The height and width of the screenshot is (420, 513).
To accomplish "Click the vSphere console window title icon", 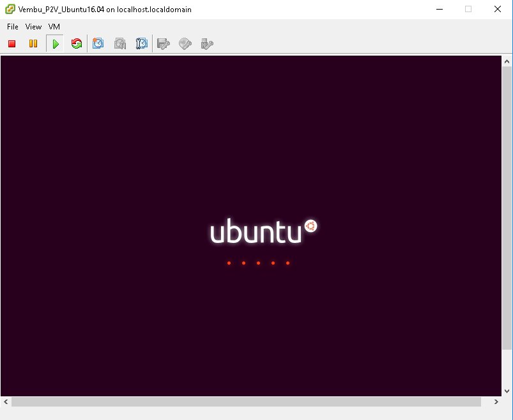I will (10, 9).
